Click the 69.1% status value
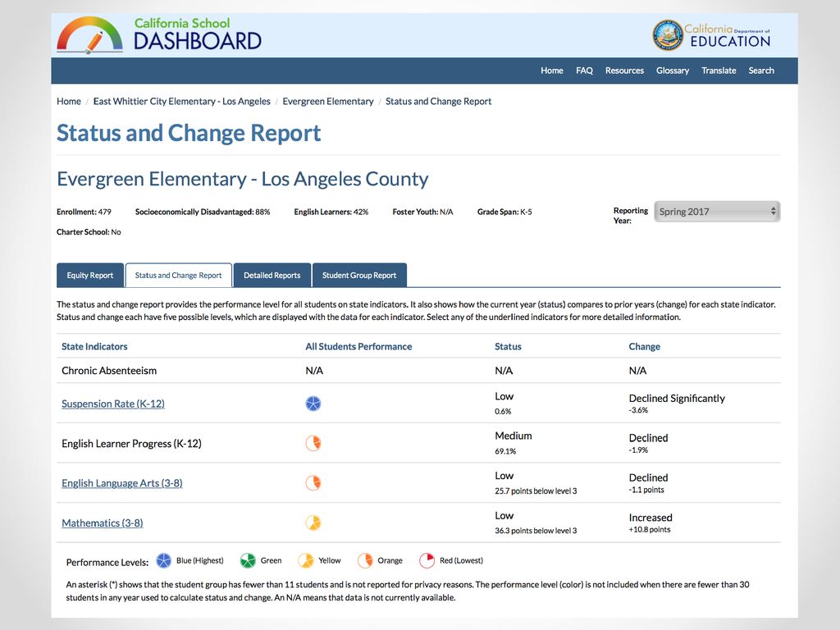Viewport: 840px width, 630px height. point(505,451)
